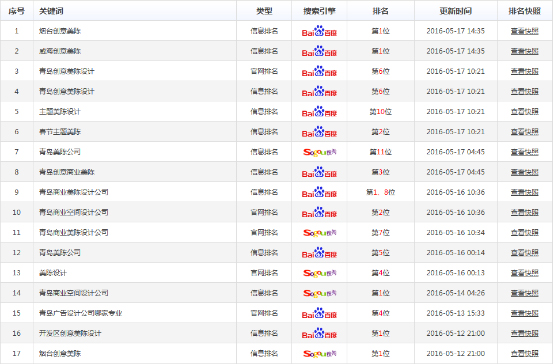Click the 类型 column header
The height and width of the screenshot is (364, 554).
click(x=264, y=11)
